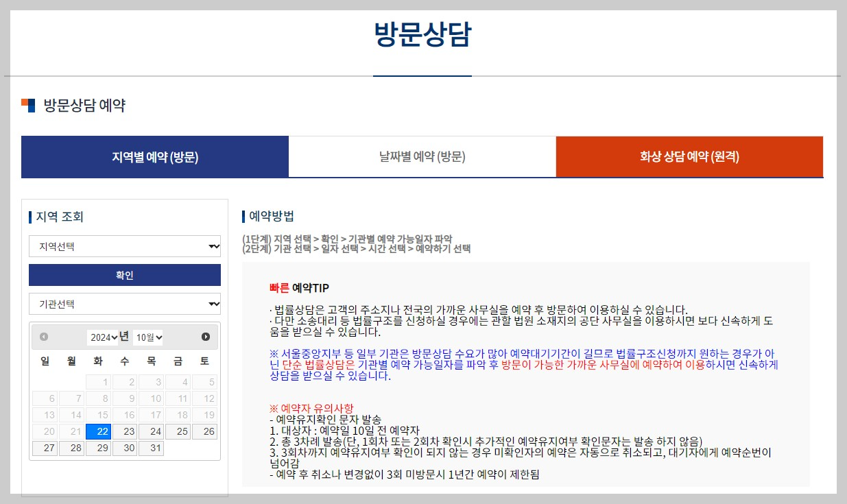Viewport: 847px width, 504px height.
Task: Click the 확인 confirm button
Action: coord(125,275)
